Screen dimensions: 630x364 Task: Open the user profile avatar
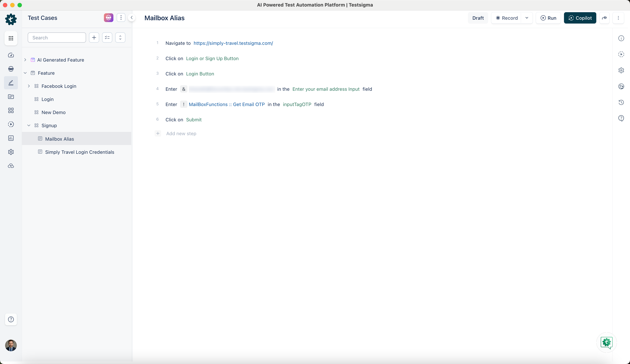pos(11,345)
